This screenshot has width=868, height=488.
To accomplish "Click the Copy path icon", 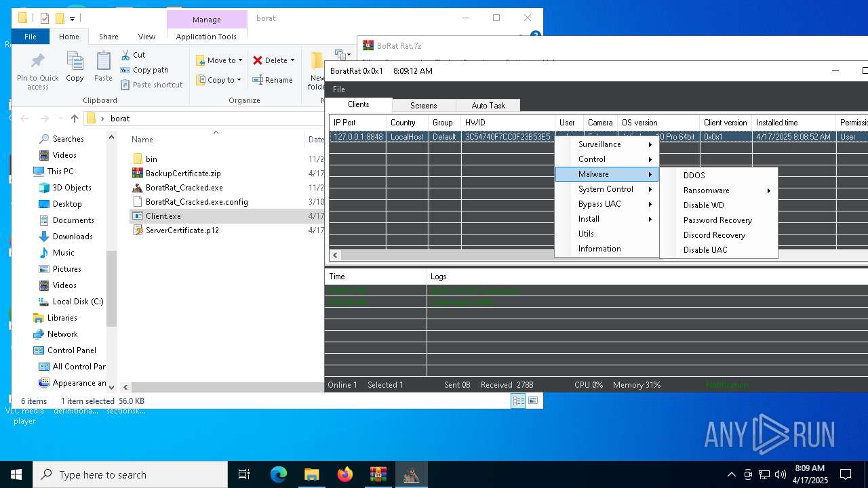I will click(125, 70).
